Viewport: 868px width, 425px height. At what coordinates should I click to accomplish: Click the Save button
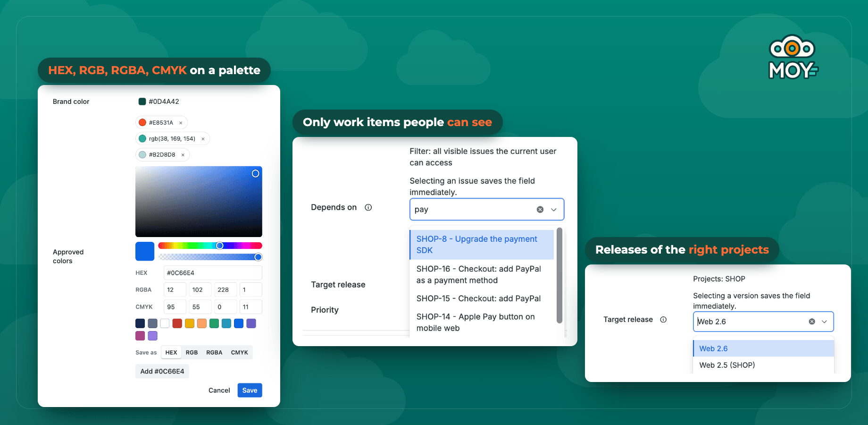coord(250,391)
